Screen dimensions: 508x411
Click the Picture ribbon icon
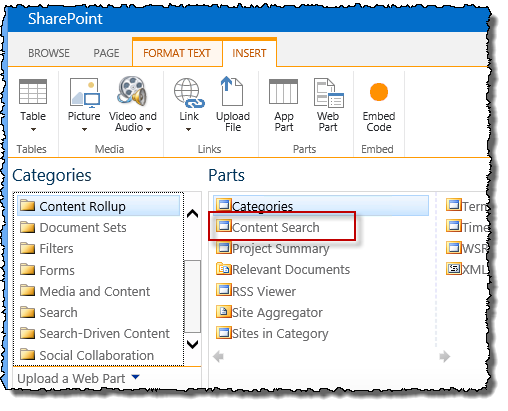click(x=85, y=92)
